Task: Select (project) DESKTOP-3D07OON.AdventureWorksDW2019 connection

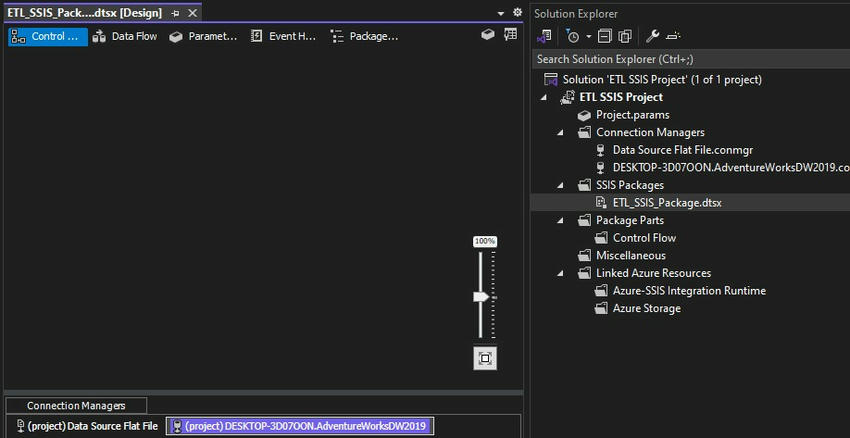Action: (x=300, y=426)
